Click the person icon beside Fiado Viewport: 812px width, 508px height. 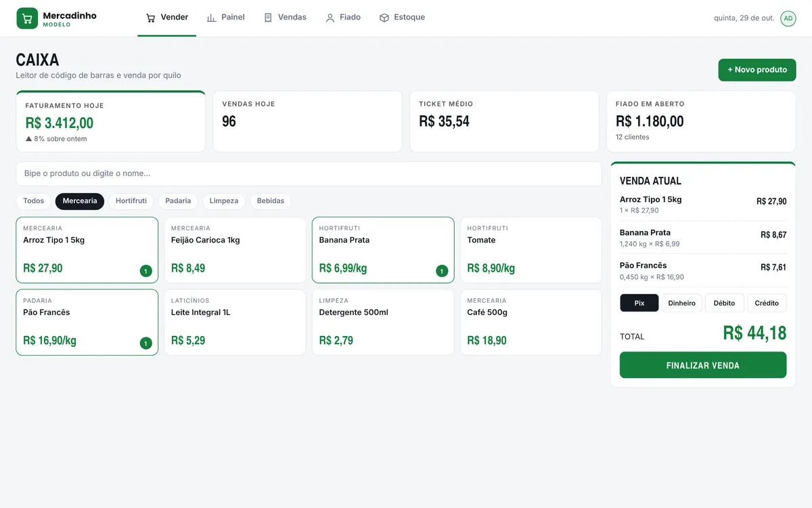click(330, 18)
